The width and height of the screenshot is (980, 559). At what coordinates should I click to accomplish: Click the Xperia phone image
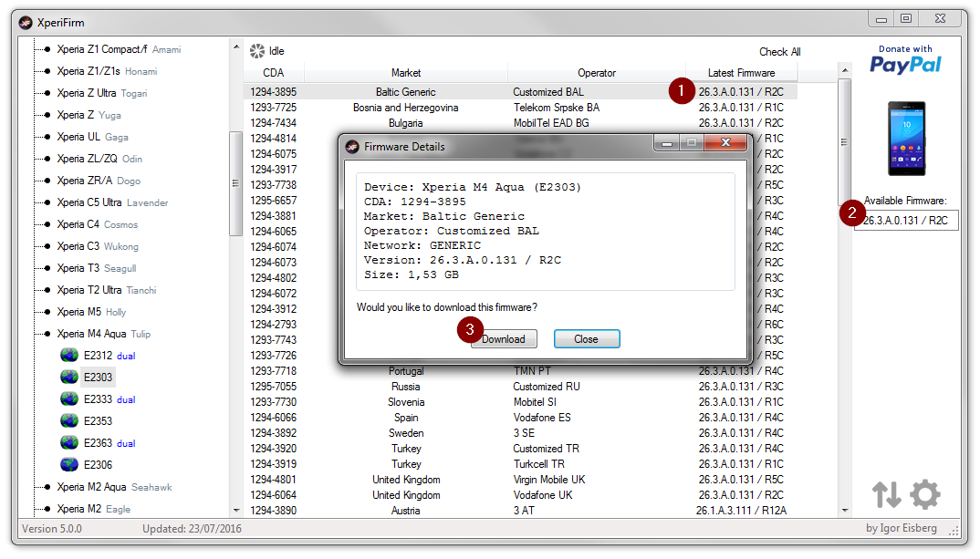pos(906,139)
